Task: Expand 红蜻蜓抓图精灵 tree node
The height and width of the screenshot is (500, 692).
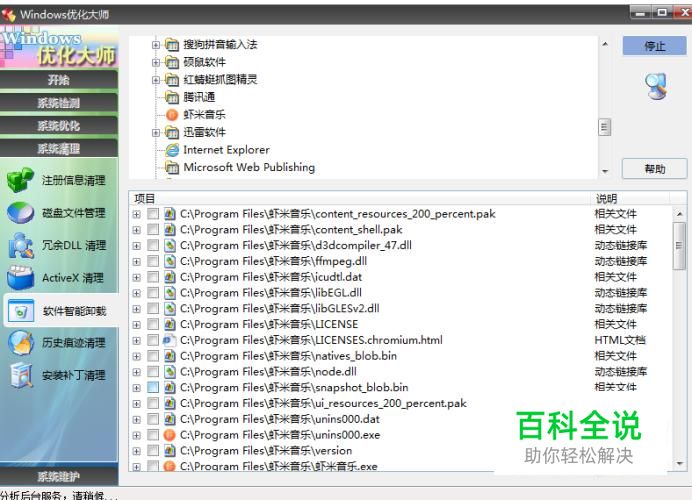Action: coord(155,80)
